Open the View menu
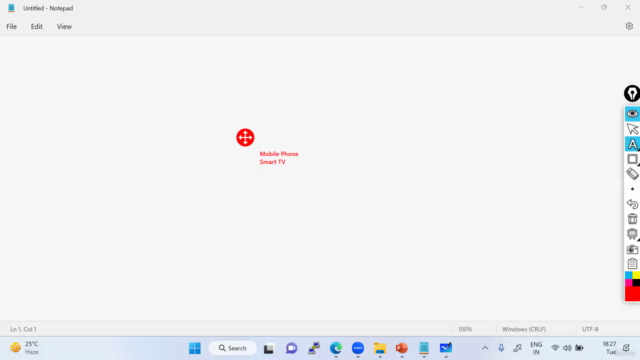Viewport: 640px width, 360px height. (x=64, y=27)
